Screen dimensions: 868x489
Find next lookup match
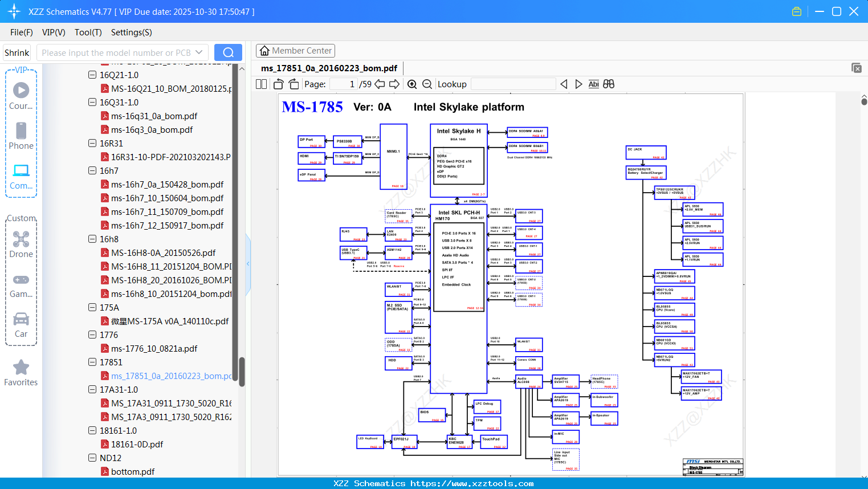pyautogui.click(x=578, y=84)
